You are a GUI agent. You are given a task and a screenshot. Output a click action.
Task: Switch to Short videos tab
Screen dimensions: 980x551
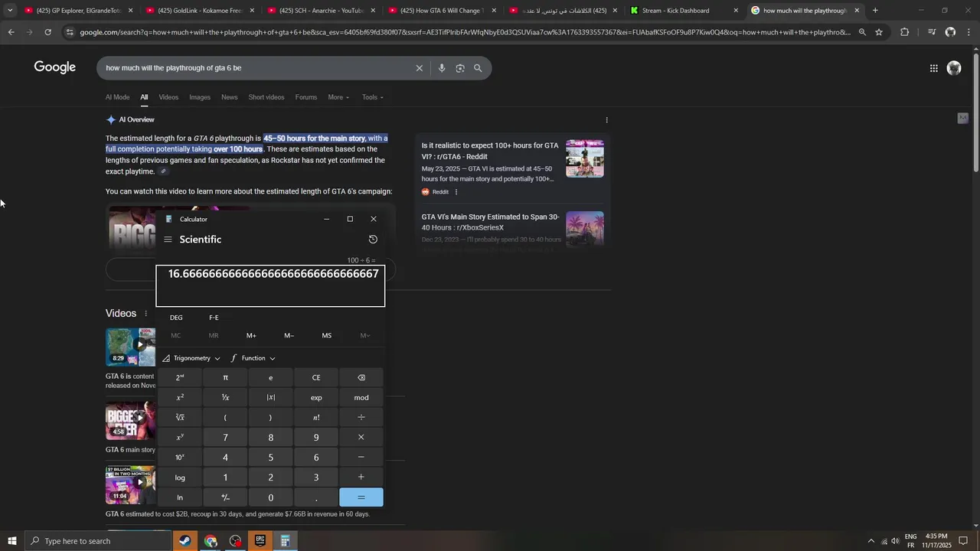[x=266, y=97]
